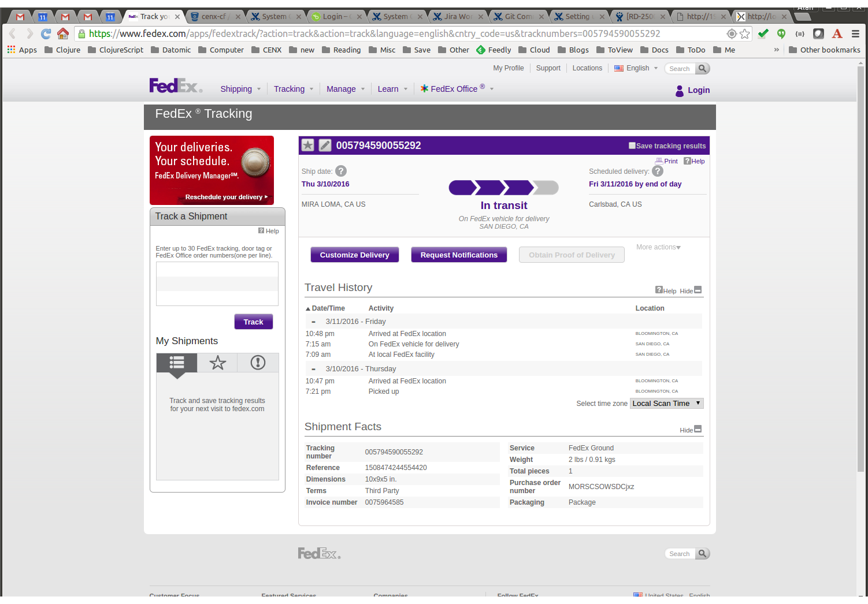This screenshot has height=604, width=868.
Task: Expand the More actions dropdown
Action: 658,247
